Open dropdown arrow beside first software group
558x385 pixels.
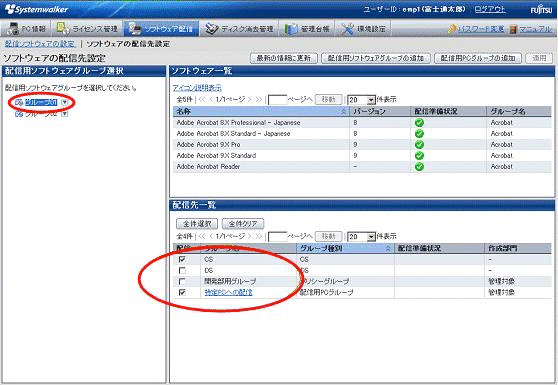pyautogui.click(x=64, y=102)
